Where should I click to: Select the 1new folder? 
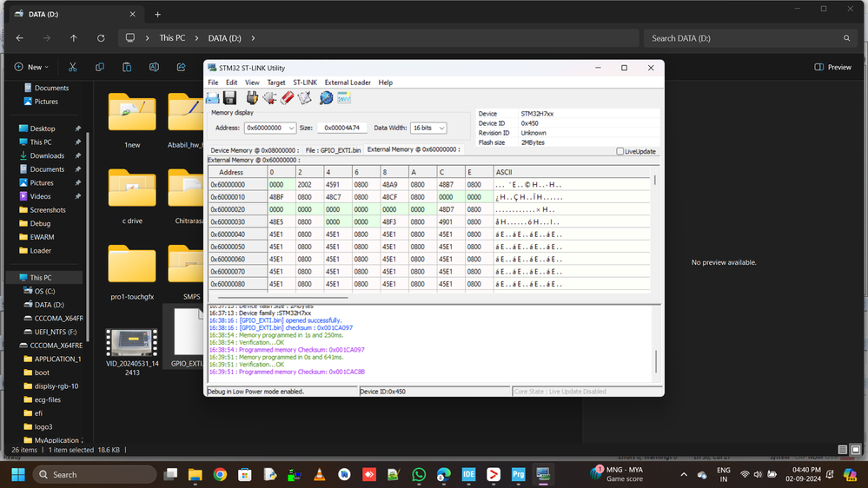[132, 120]
